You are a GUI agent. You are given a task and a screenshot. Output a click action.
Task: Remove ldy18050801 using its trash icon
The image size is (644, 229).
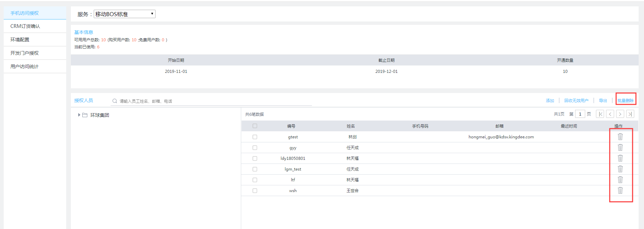click(620, 158)
